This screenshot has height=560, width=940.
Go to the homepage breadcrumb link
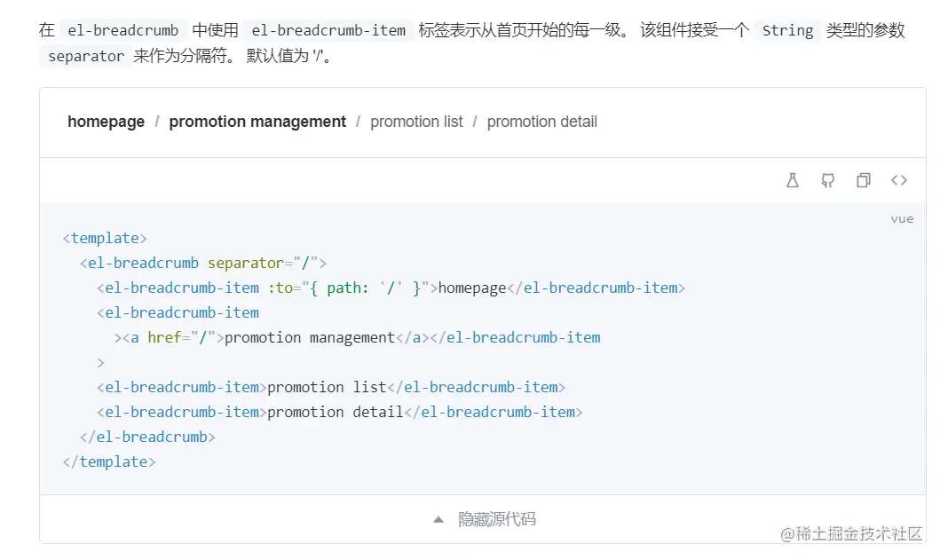tap(106, 122)
